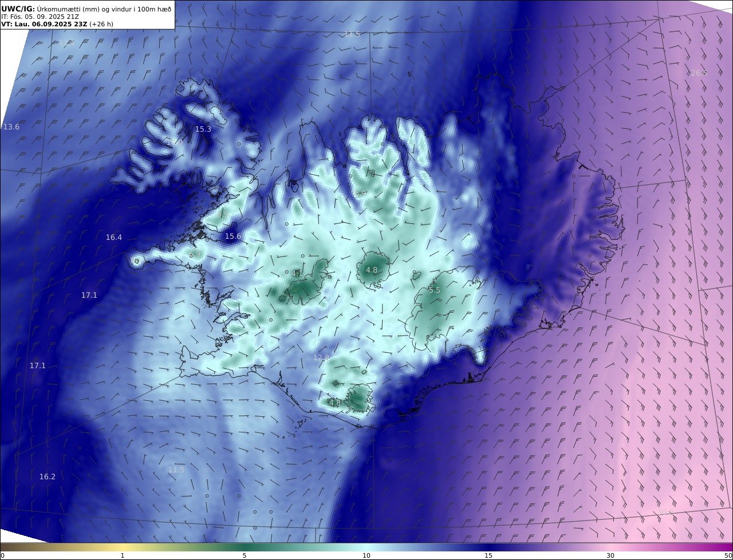Click the colorbar tick label 1

pos(122,555)
